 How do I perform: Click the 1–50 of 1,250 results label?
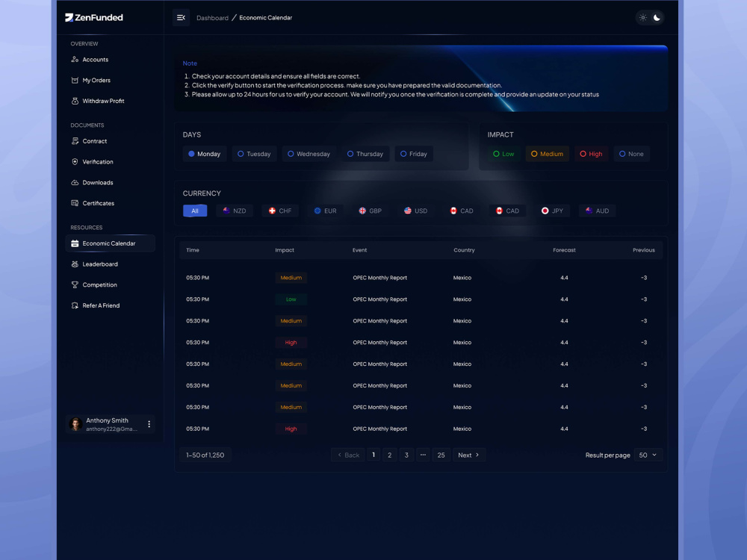tap(205, 455)
